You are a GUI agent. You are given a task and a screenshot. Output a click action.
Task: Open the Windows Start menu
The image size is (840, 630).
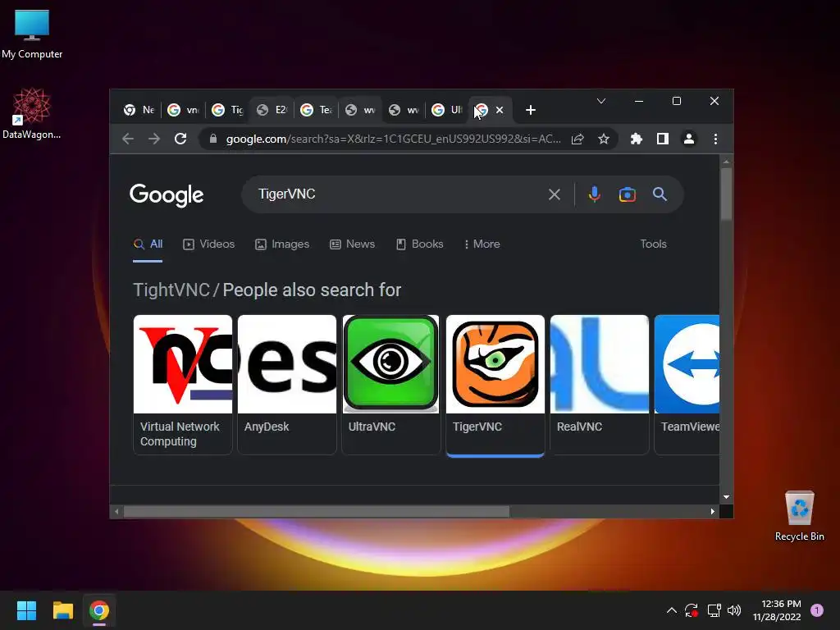tap(26, 610)
